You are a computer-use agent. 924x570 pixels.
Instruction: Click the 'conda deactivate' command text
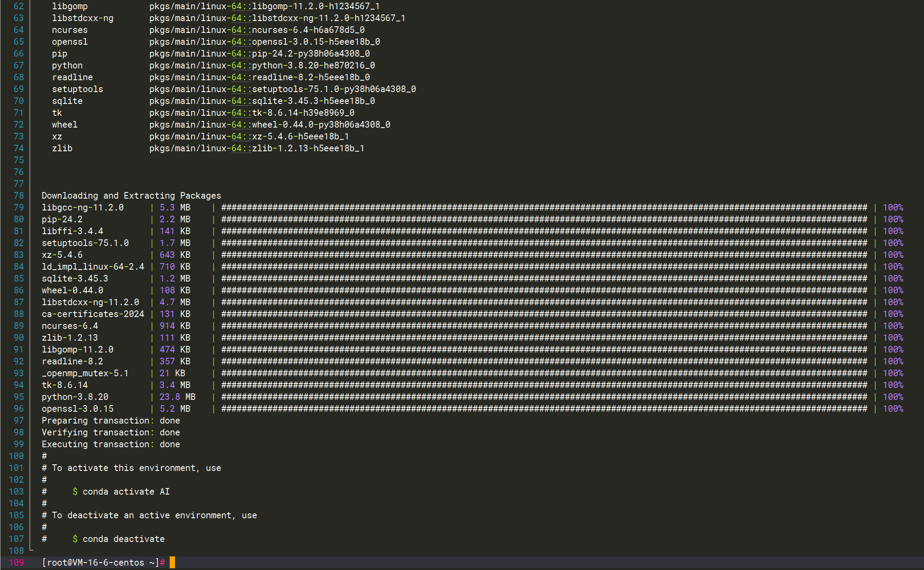point(124,539)
